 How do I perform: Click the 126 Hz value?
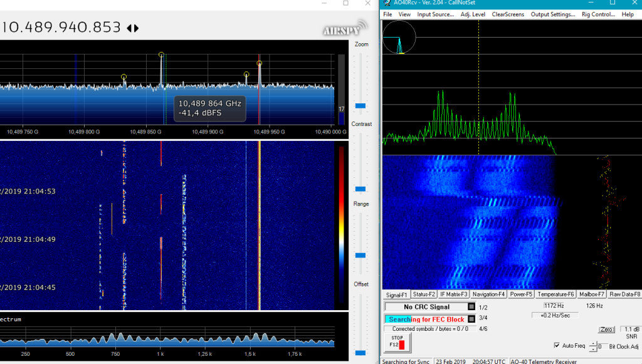coord(594,306)
